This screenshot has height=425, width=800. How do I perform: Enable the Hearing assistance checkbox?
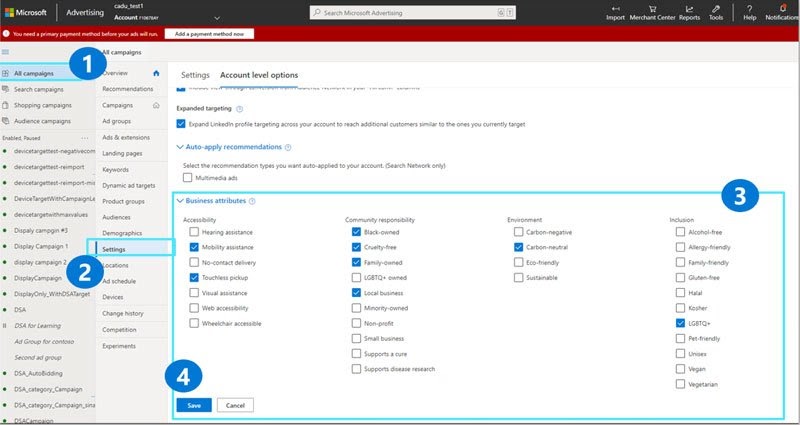pyautogui.click(x=194, y=232)
